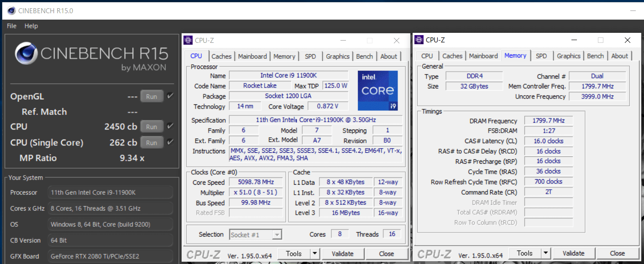The height and width of the screenshot is (264, 644).
Task: Click the OS field showing Windows 8
Action: coord(110,224)
